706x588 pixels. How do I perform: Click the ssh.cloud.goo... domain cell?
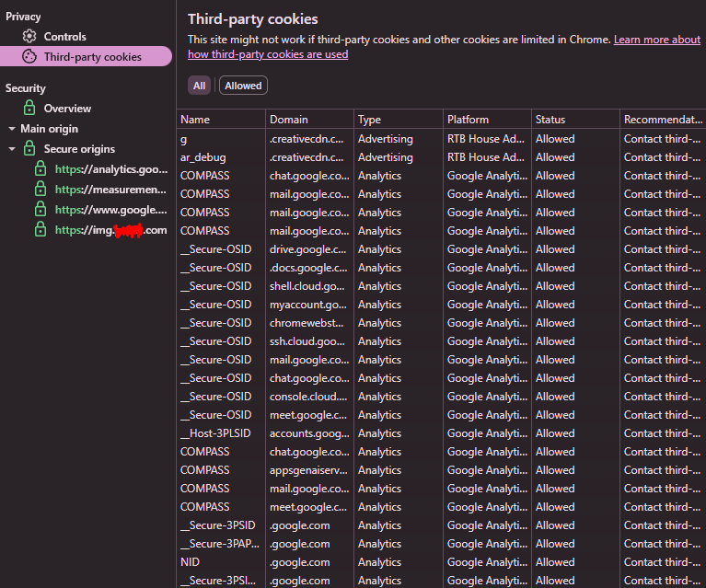(310, 341)
